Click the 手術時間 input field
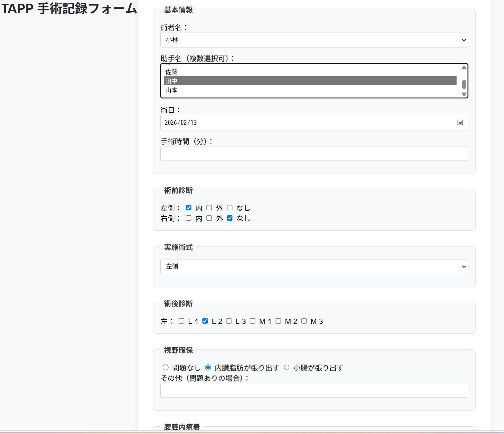The height and width of the screenshot is (434, 504). click(x=314, y=153)
